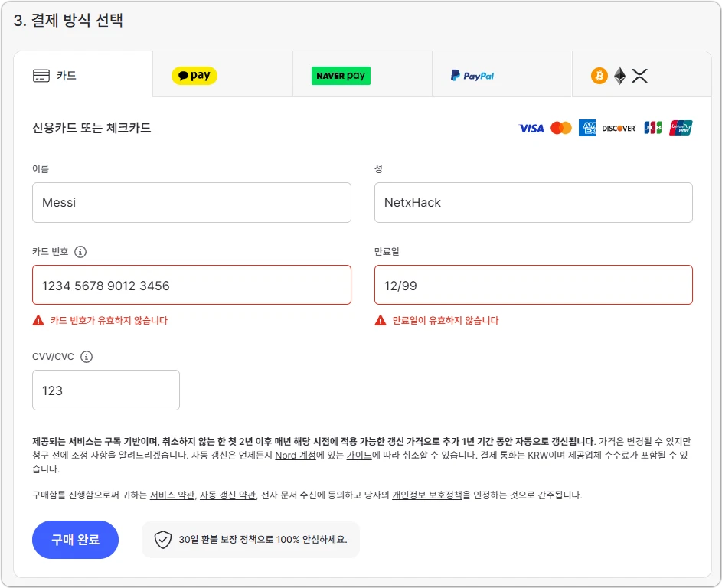Click the info icon beside CVV/CVC
This screenshot has height=588, width=722.
pos(86,357)
